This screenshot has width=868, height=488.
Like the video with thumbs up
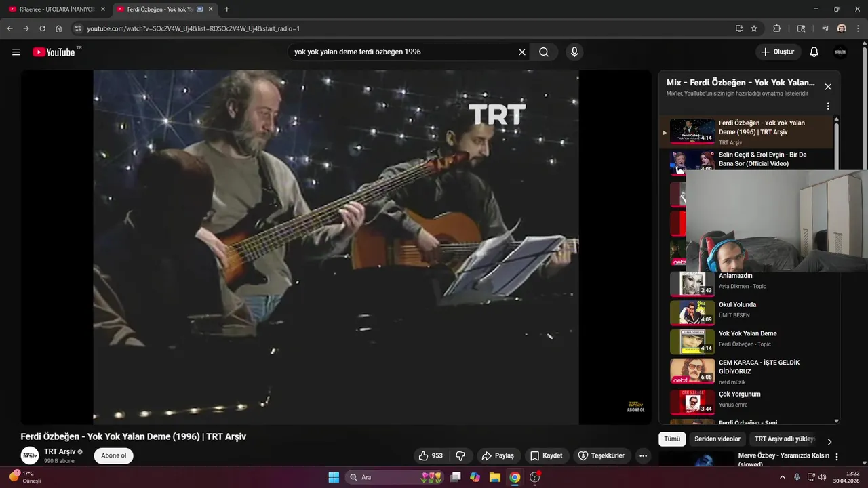(431, 455)
